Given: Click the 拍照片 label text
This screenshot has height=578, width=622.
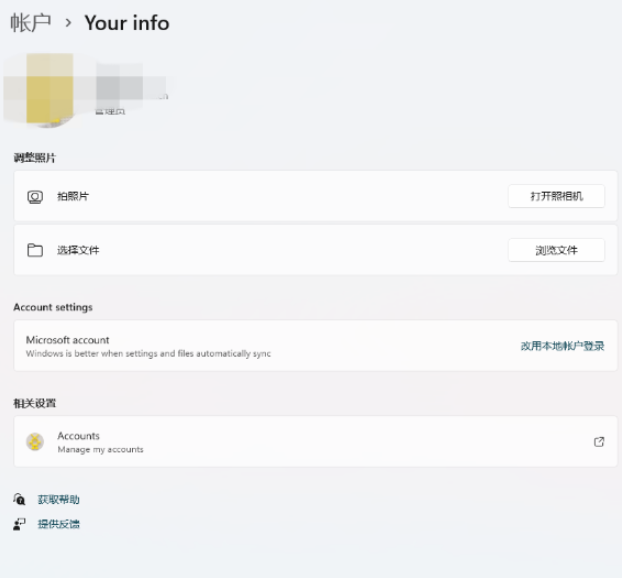Looking at the screenshot, I should (x=73, y=197).
